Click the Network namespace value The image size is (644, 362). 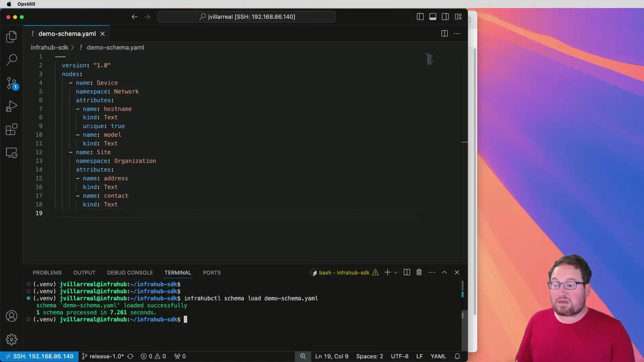(126, 92)
